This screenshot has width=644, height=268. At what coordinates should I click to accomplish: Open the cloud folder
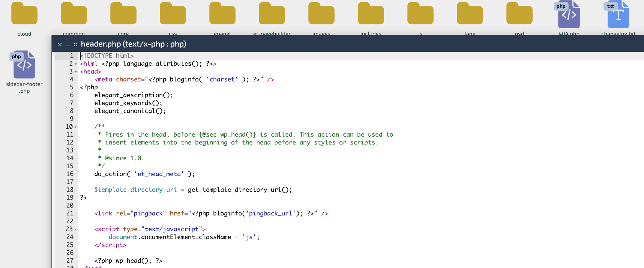click(24, 14)
